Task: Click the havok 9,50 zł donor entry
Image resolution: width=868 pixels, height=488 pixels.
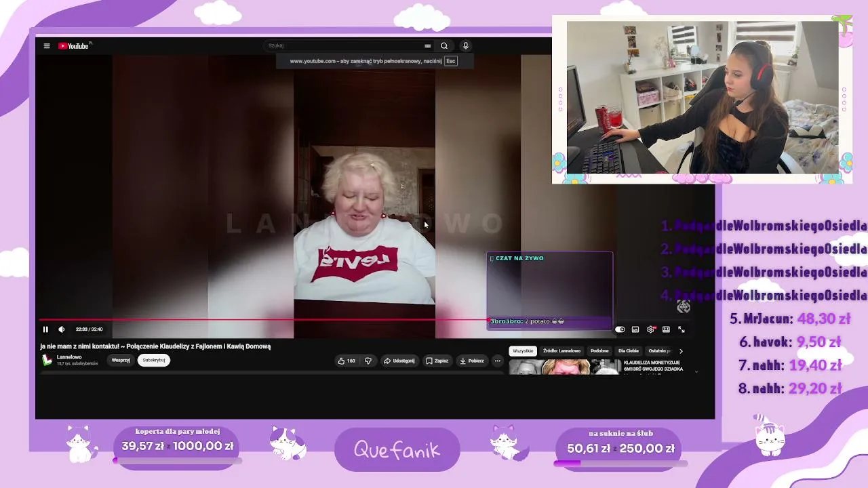Action: pyautogui.click(x=790, y=342)
